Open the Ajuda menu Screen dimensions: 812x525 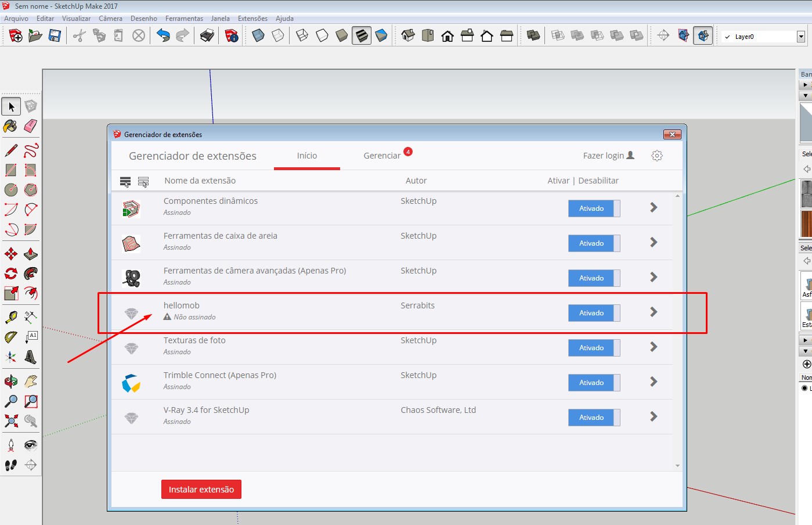(284, 19)
